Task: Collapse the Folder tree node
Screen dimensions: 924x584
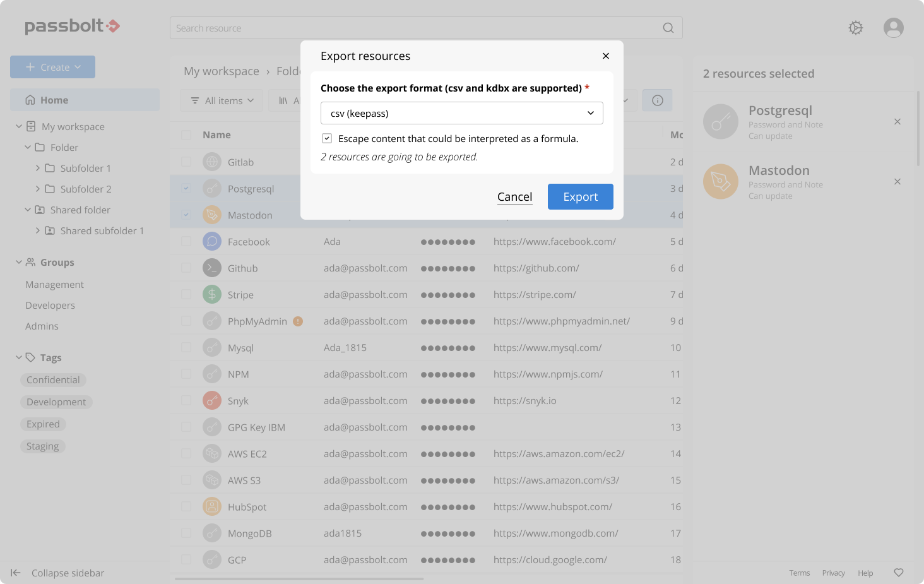Action: [x=28, y=147]
